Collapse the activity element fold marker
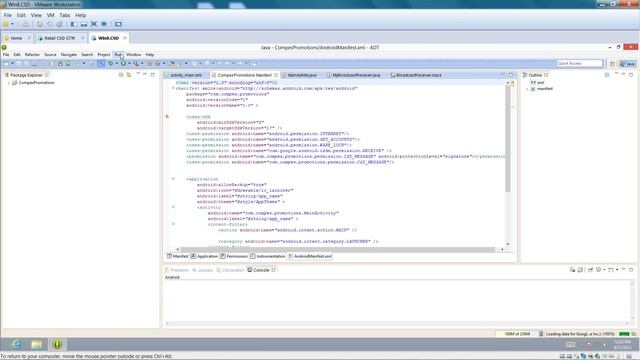 click(x=173, y=207)
